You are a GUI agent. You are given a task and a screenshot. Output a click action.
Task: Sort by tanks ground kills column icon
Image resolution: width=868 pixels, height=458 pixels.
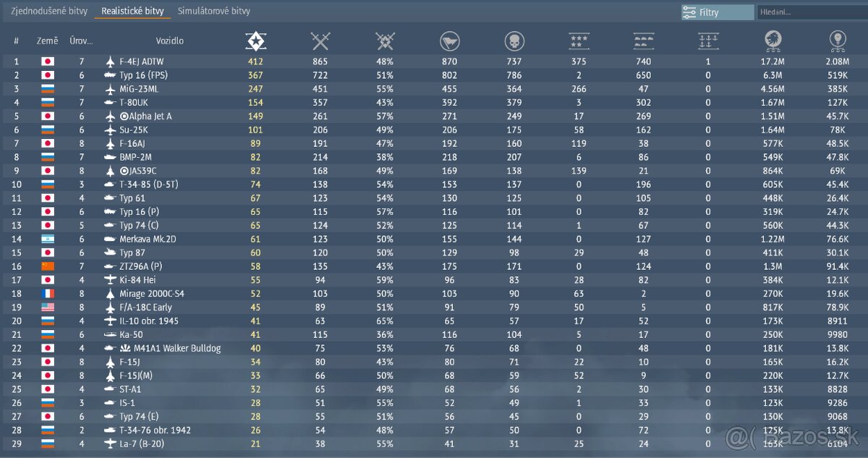click(643, 41)
